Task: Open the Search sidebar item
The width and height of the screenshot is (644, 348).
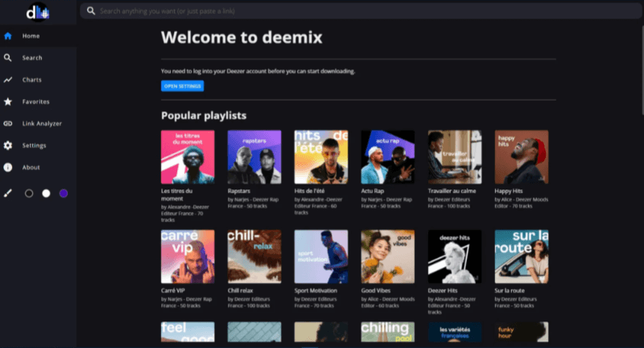Action: click(38, 58)
